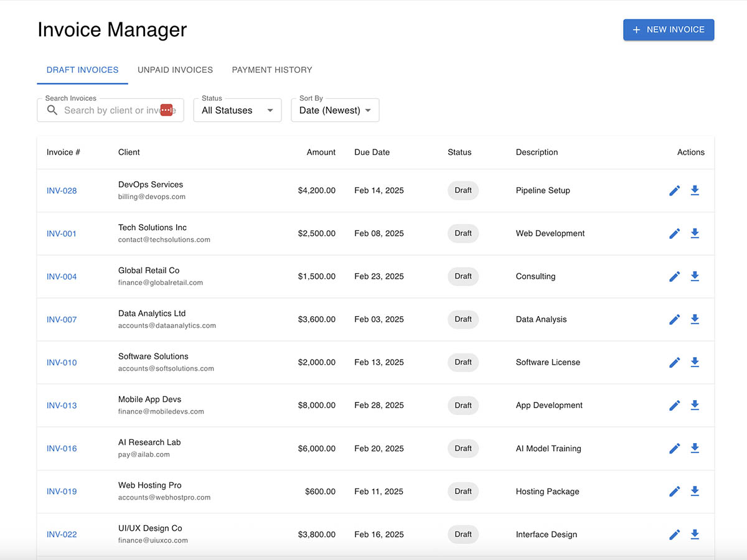Edit the AI Research Lab invoice
747x560 pixels.
(x=674, y=448)
